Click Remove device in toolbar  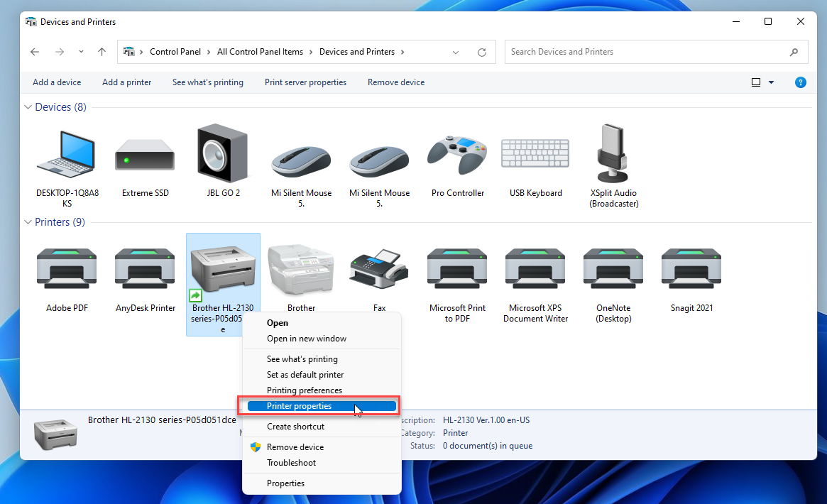click(x=396, y=82)
